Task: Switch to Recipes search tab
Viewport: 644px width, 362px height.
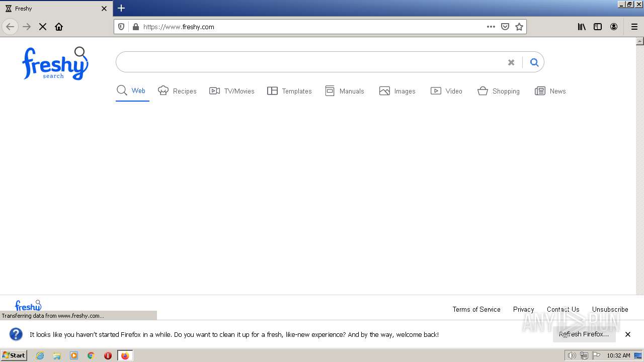Action: tap(177, 91)
